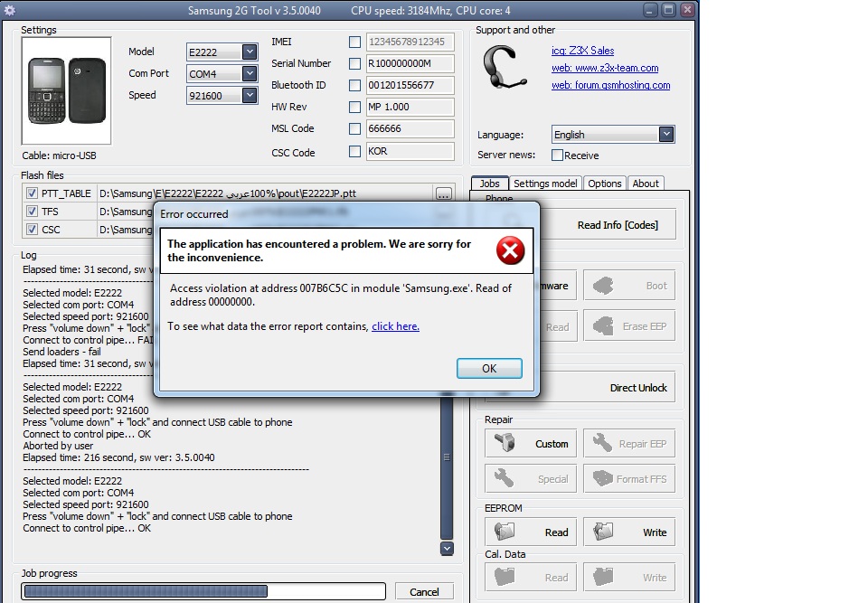
Task: Open the icq: Z3X Sales link
Action: [583, 51]
